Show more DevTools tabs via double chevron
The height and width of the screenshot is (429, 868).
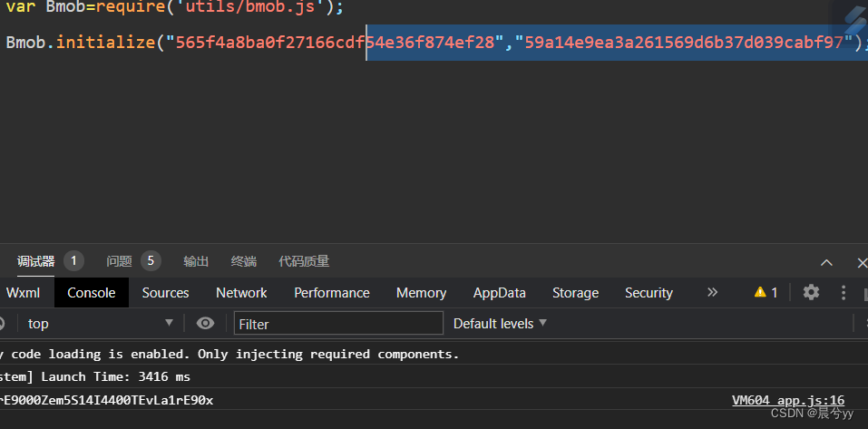point(712,292)
